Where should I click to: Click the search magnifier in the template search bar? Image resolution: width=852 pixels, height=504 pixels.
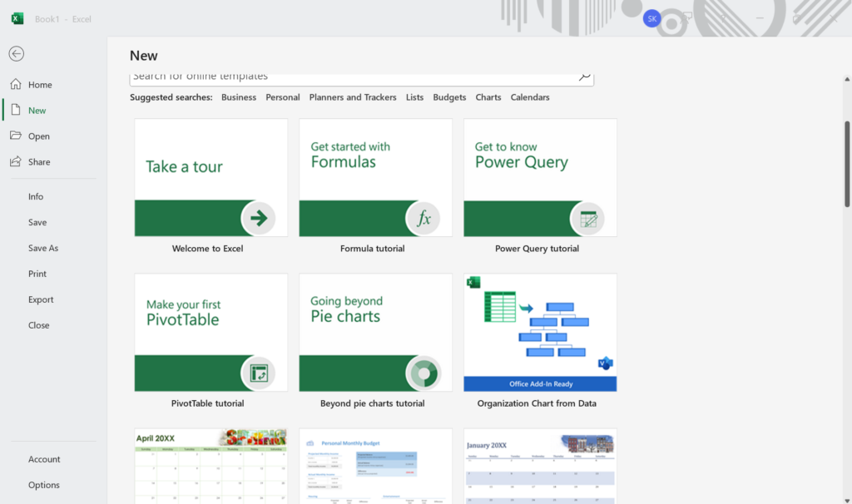tap(585, 75)
